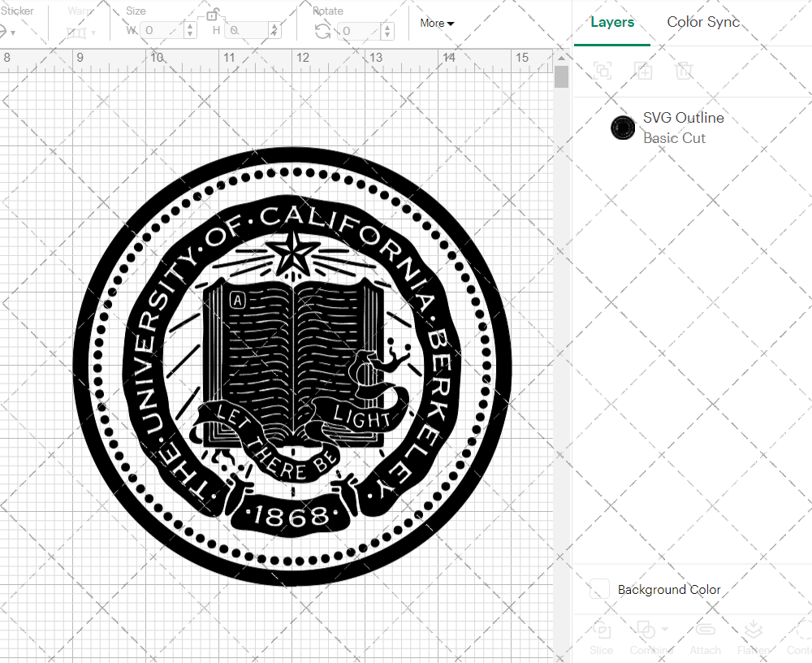Click the group layers icon
Viewport: 812px width, 663px height.
pyautogui.click(x=603, y=71)
